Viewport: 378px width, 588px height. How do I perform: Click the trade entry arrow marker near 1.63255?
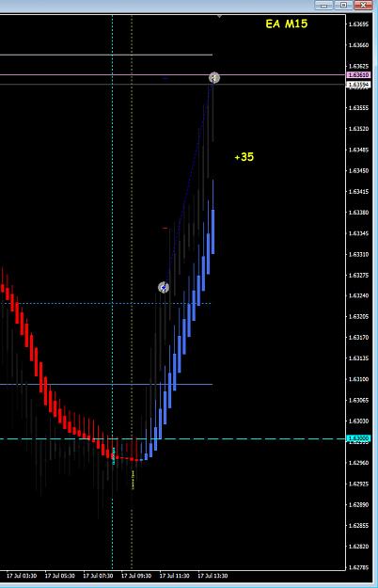tap(164, 288)
